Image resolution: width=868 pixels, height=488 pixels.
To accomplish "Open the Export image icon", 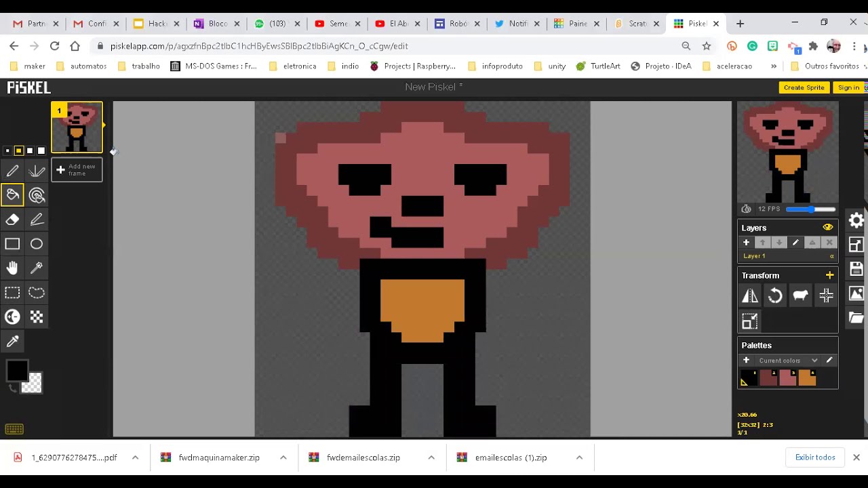I will [856, 293].
